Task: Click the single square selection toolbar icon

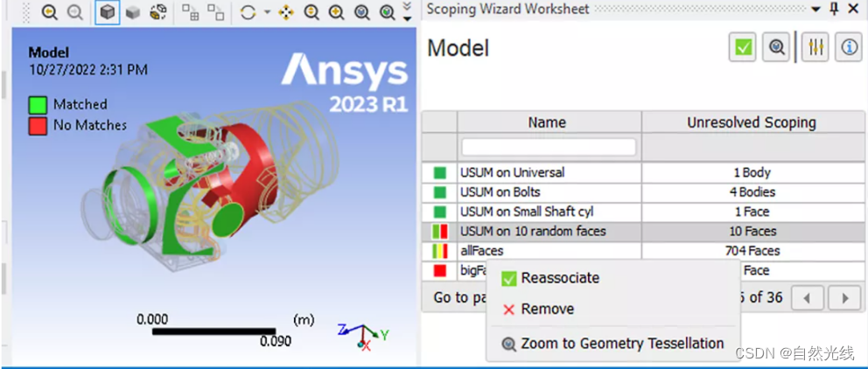Action: tap(216, 12)
